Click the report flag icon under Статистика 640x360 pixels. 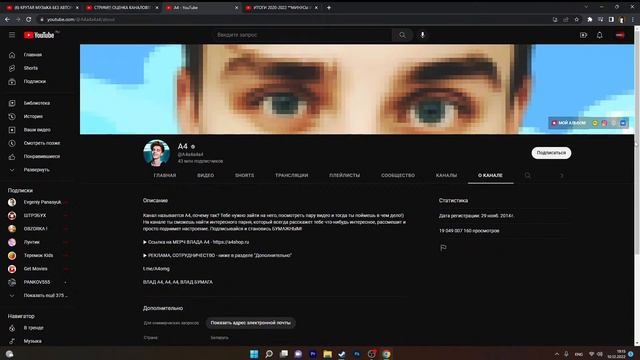click(443, 247)
